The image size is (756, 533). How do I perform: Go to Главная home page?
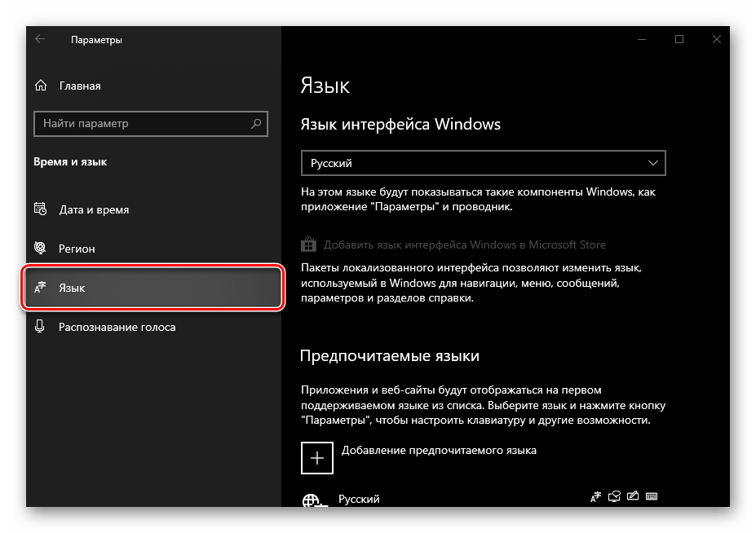(x=80, y=86)
